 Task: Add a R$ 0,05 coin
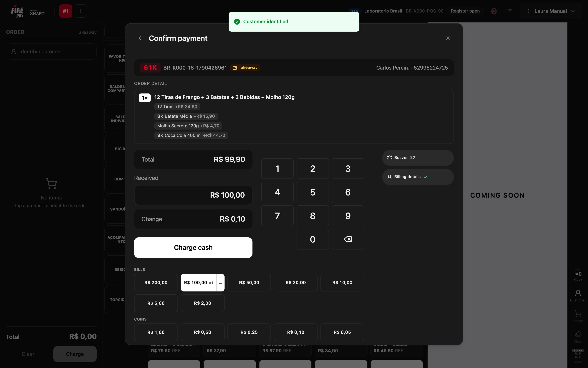point(342,332)
